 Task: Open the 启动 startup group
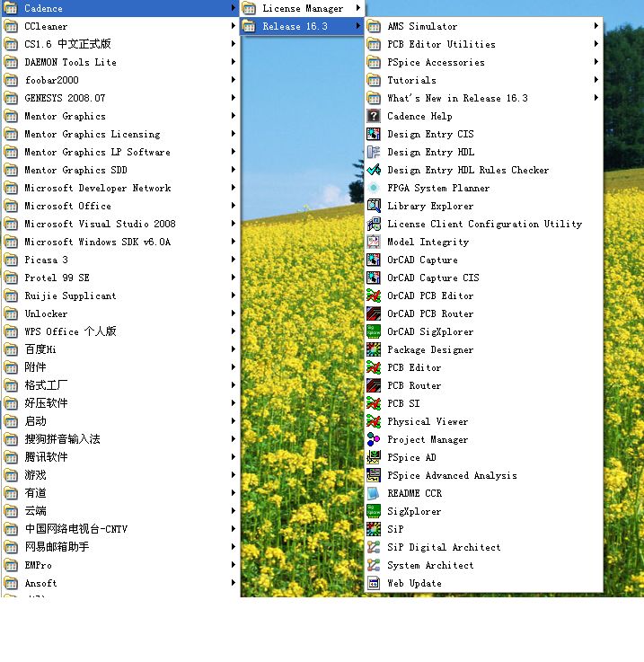120,421
